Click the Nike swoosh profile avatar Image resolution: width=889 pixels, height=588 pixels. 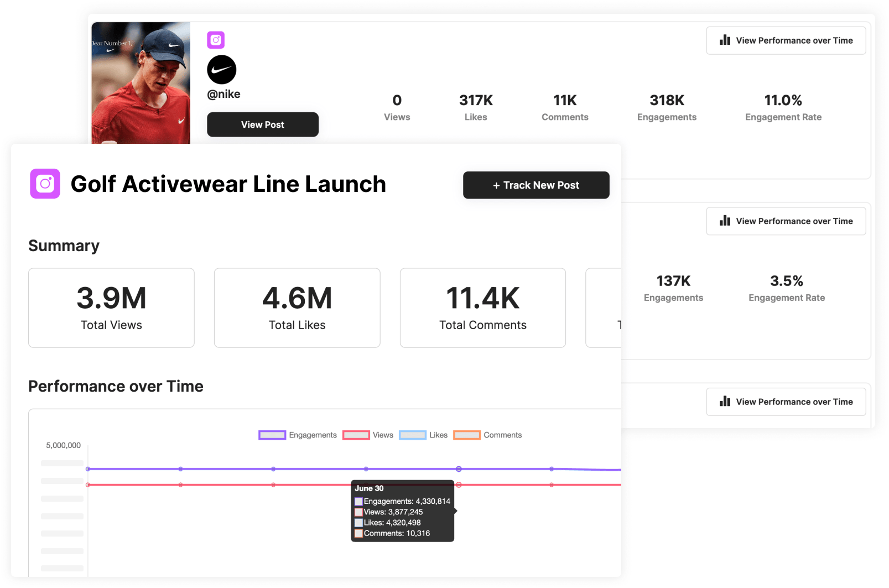[221, 70]
